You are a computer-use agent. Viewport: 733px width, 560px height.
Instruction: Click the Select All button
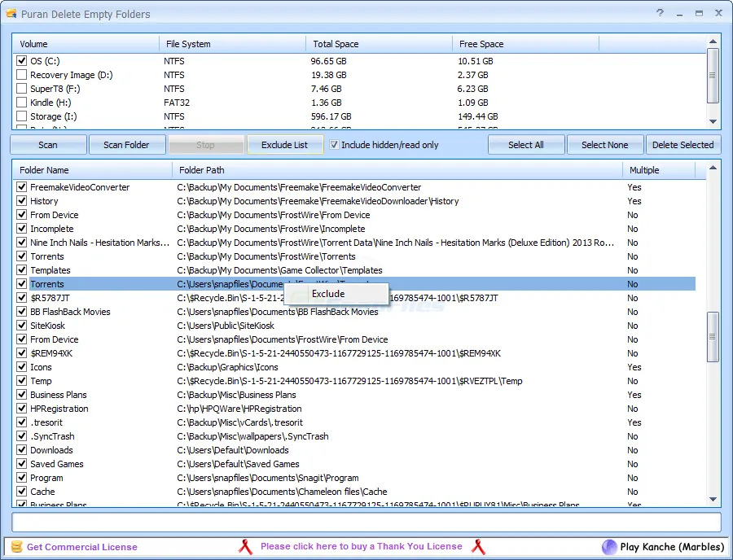click(x=526, y=145)
